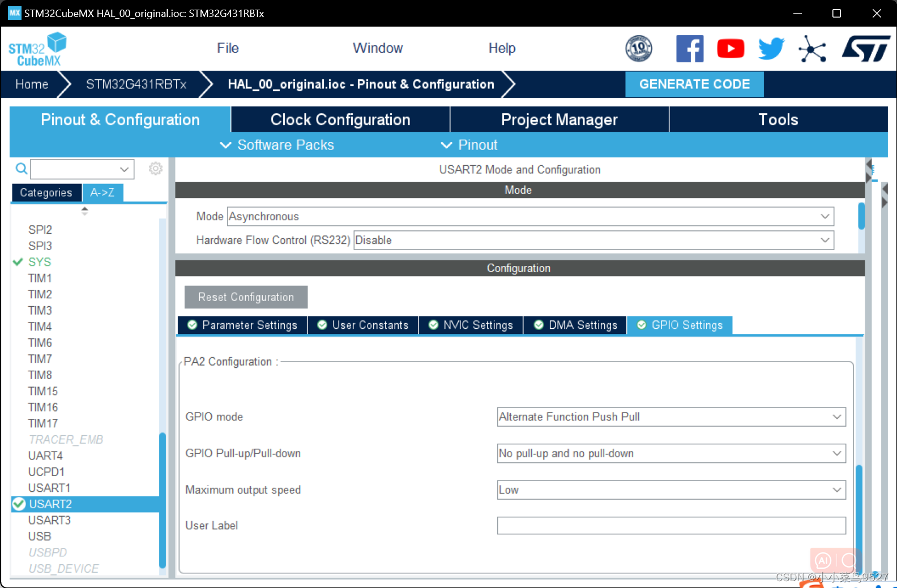The height and width of the screenshot is (588, 897).
Task: Open the Facebook icon link
Action: click(x=690, y=49)
